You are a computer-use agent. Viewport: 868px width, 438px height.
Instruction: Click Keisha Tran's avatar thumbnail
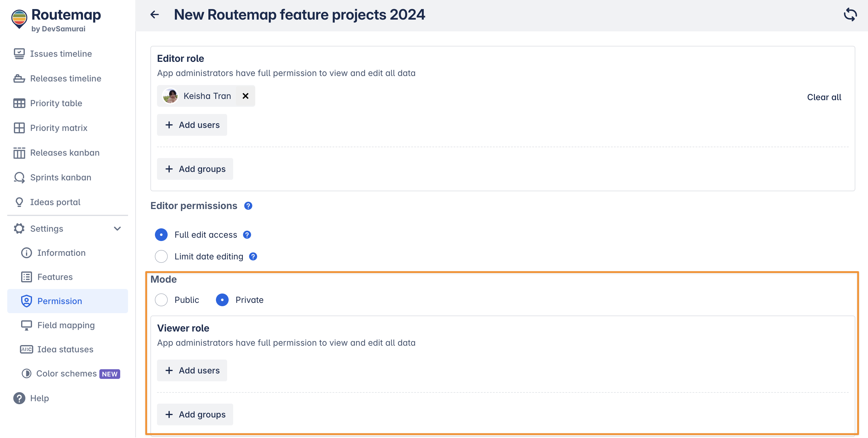pos(171,96)
